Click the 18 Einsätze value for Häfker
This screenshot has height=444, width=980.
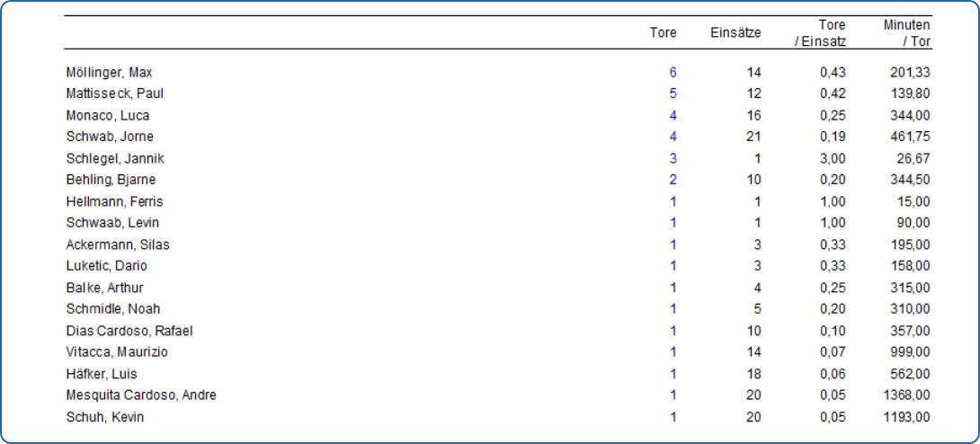(x=754, y=374)
